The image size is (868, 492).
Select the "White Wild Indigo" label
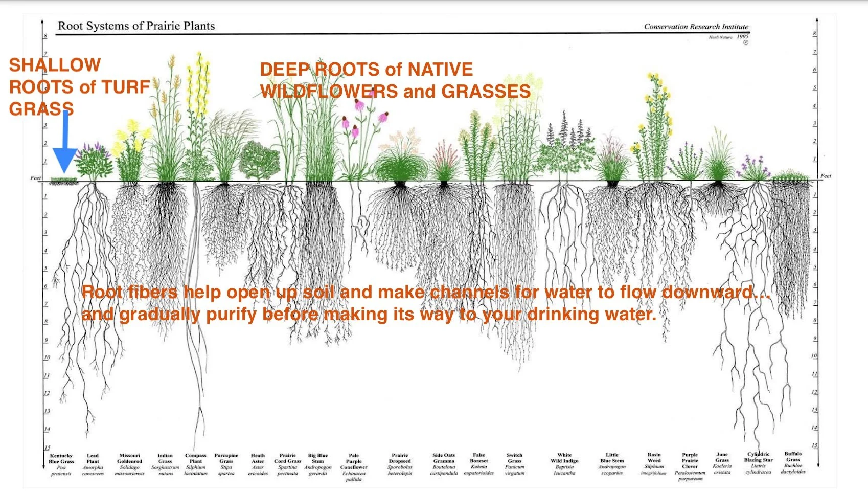pyautogui.click(x=564, y=458)
